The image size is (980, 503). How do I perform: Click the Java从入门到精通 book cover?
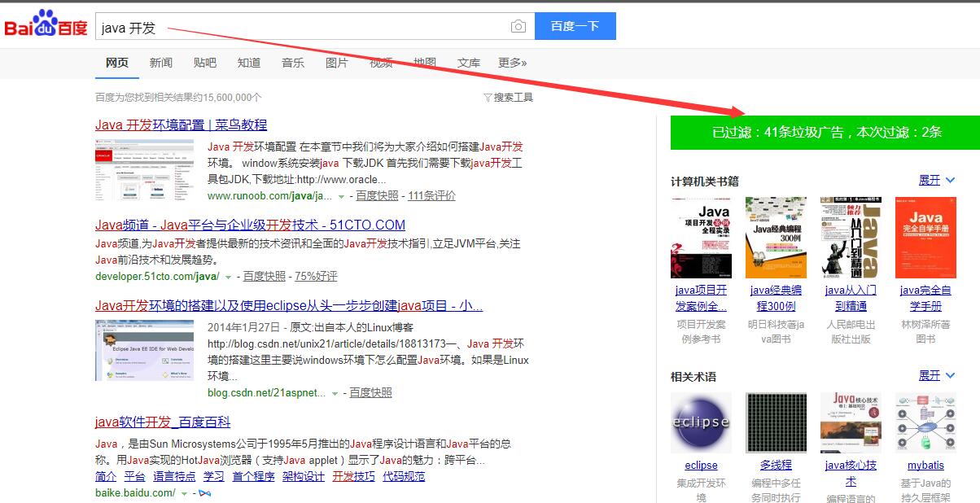(851, 238)
